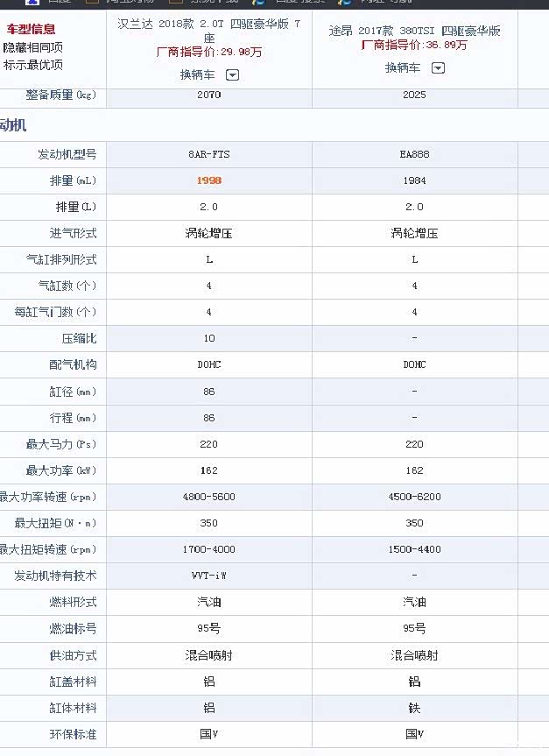The image size is (549, 756).
Task: Click the 发动机型号 row label
Action: [x=67, y=154]
